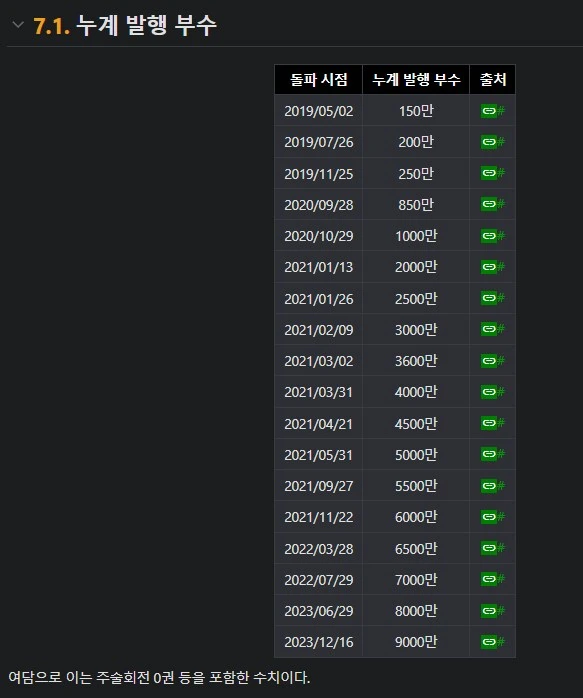Select the 5500만 circulation cell
The height and width of the screenshot is (698, 583).
click(416, 485)
